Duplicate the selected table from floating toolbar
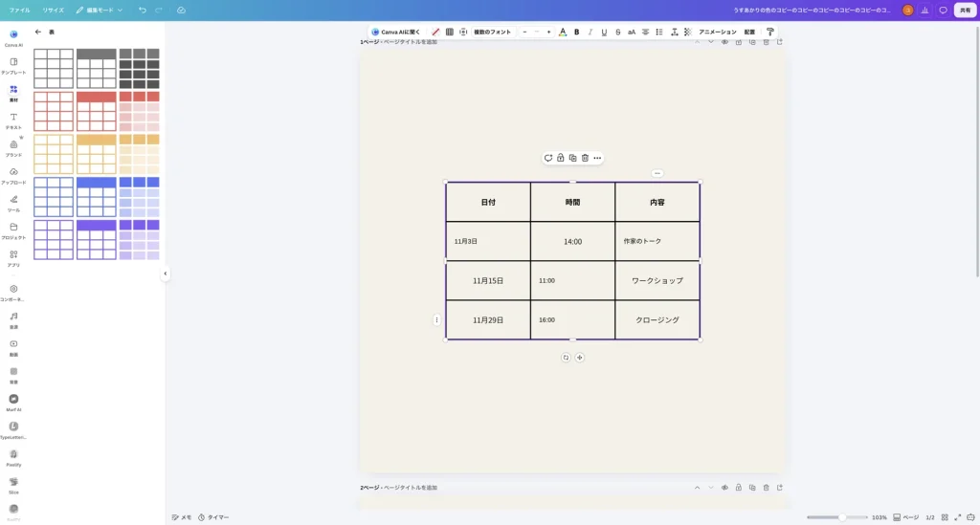The width and height of the screenshot is (980, 525). tap(572, 158)
